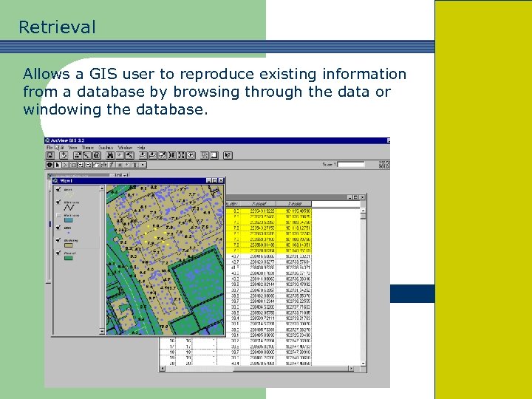Viewport: 532px width, 399px height.
Task: Click the Add Theme button
Action: [64, 155]
